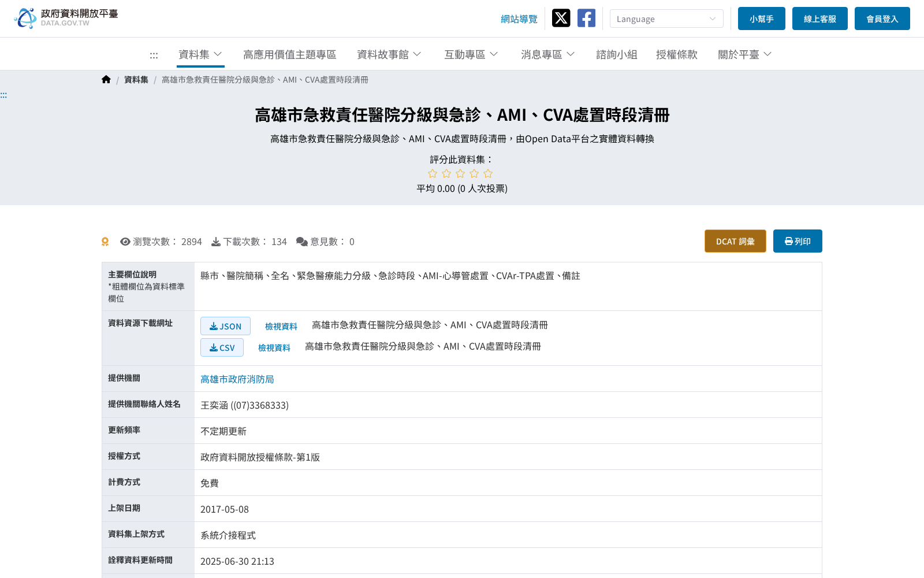The width and height of the screenshot is (924, 578).
Task: Open the X (Twitter) social icon
Action: click(x=561, y=18)
